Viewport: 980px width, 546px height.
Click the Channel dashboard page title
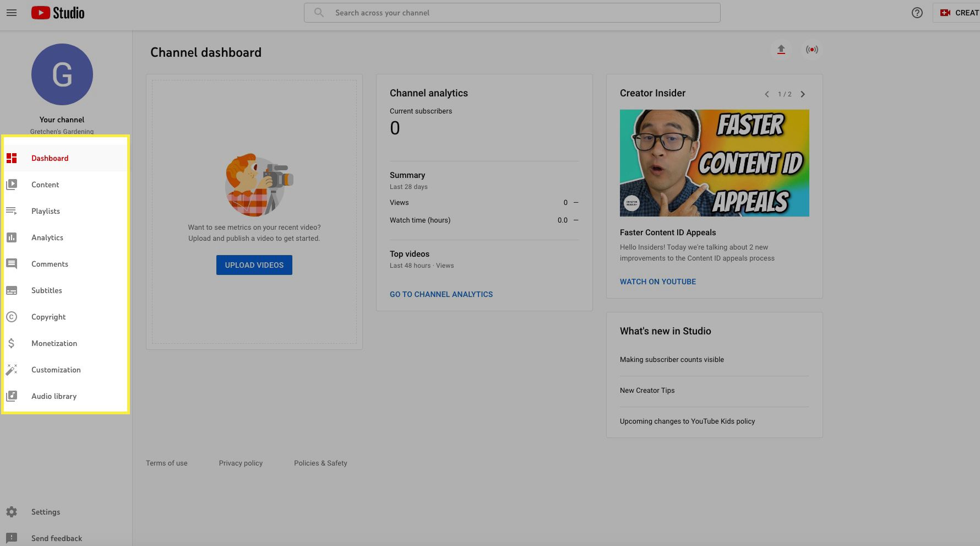tap(206, 52)
